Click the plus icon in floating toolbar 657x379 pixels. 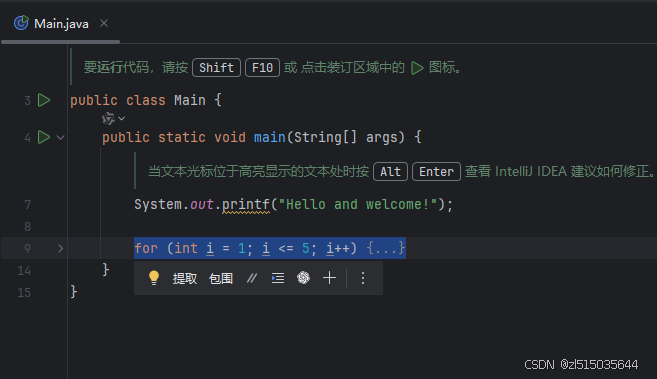329,278
